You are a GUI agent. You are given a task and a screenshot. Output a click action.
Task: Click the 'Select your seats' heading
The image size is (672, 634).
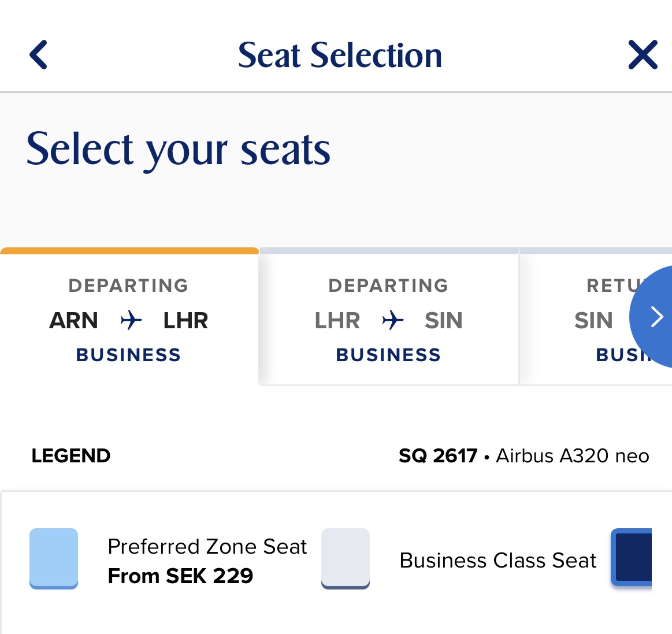[x=179, y=149]
